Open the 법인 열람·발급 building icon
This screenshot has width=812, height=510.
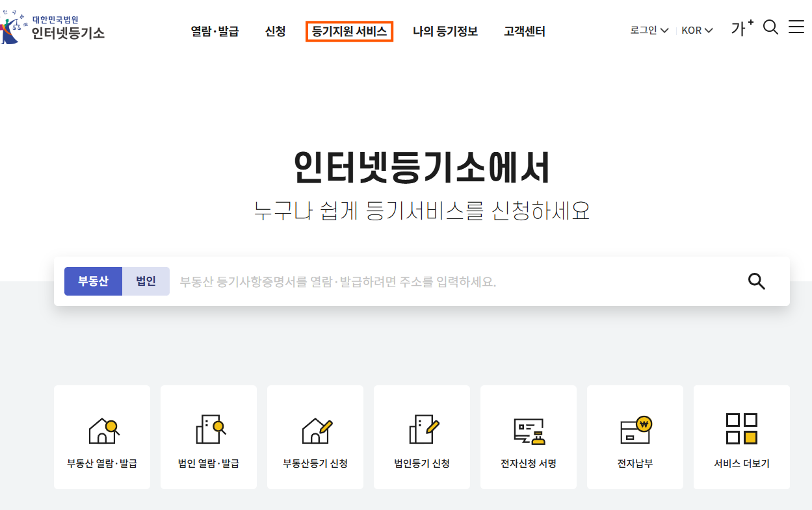210,429
